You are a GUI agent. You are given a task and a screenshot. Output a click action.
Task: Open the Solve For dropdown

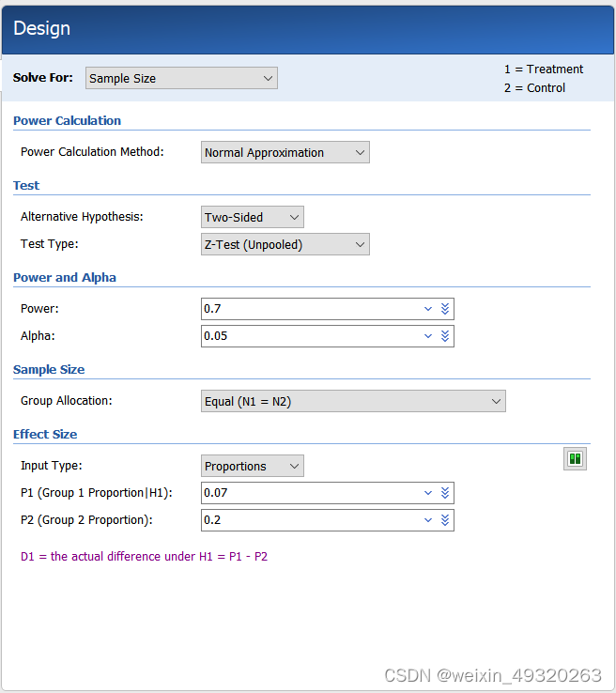point(181,79)
